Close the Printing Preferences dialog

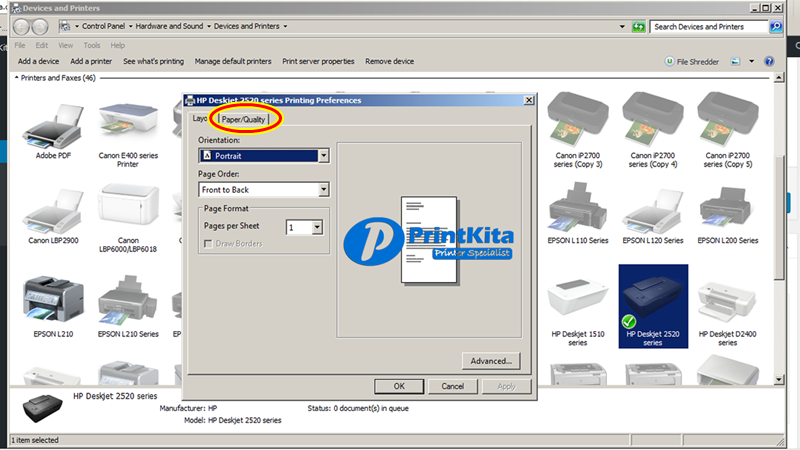529,100
